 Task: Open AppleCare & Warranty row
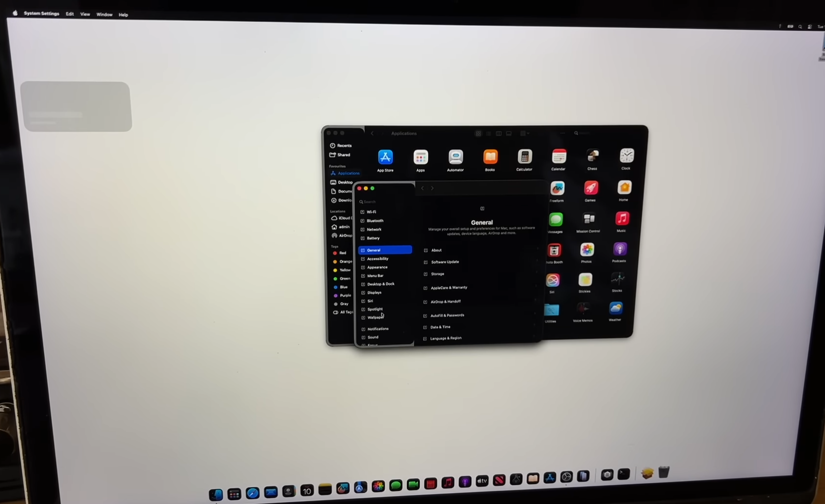pyautogui.click(x=481, y=288)
